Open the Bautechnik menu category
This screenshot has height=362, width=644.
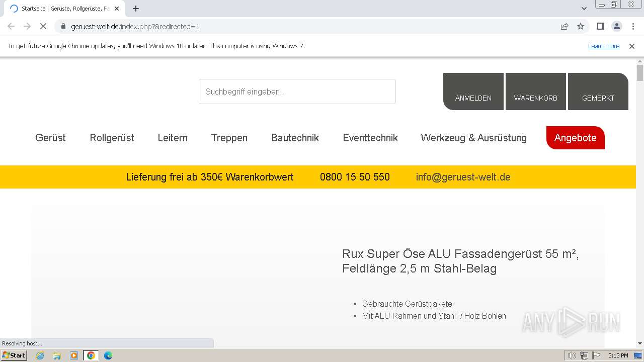[x=295, y=138]
